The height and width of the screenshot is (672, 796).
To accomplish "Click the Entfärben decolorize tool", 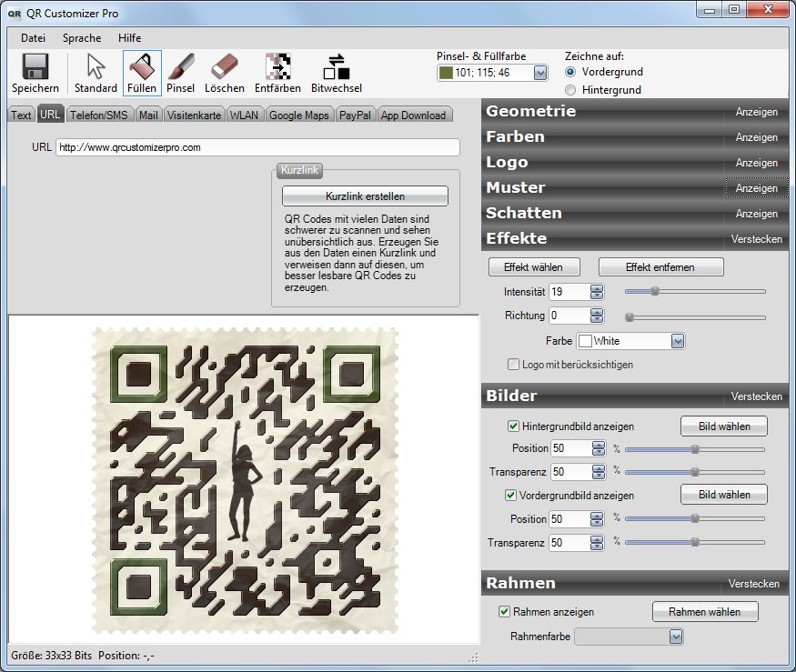I will click(277, 73).
